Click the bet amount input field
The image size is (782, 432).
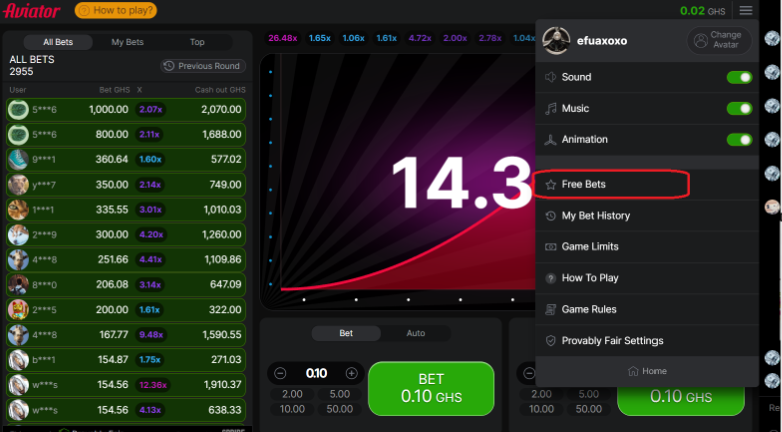click(316, 373)
